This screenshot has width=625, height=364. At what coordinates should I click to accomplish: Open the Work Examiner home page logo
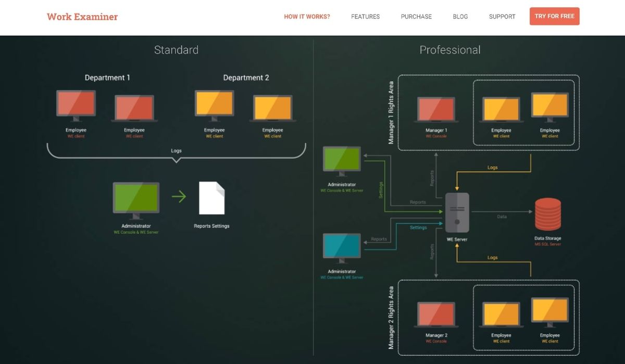tap(82, 17)
